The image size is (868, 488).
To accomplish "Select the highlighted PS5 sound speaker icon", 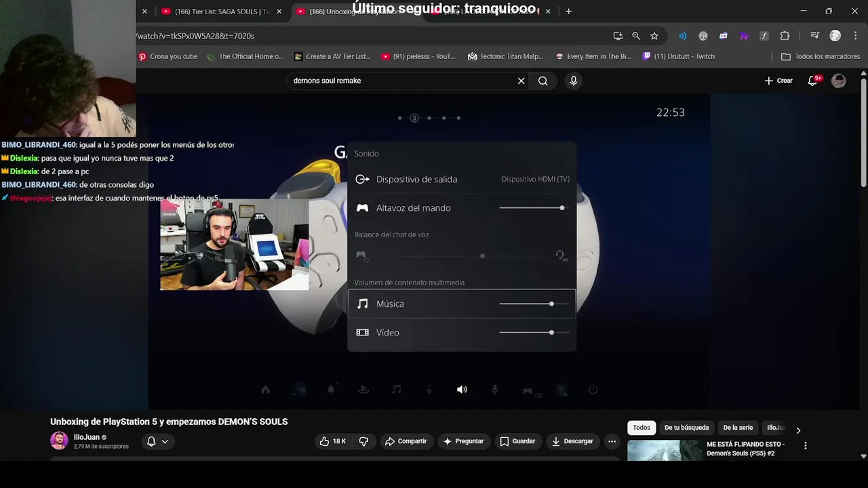I will tap(462, 390).
